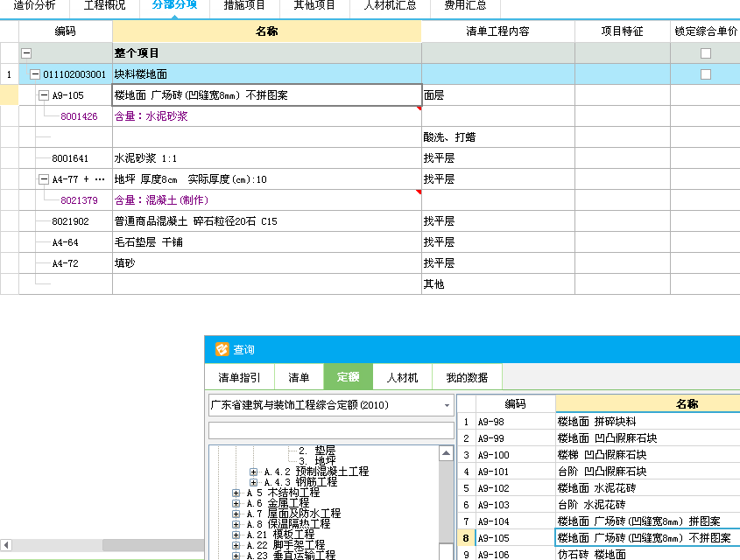This screenshot has height=560, width=740.
Task: Click the 块料楼地面 name cell
Action: (266, 74)
